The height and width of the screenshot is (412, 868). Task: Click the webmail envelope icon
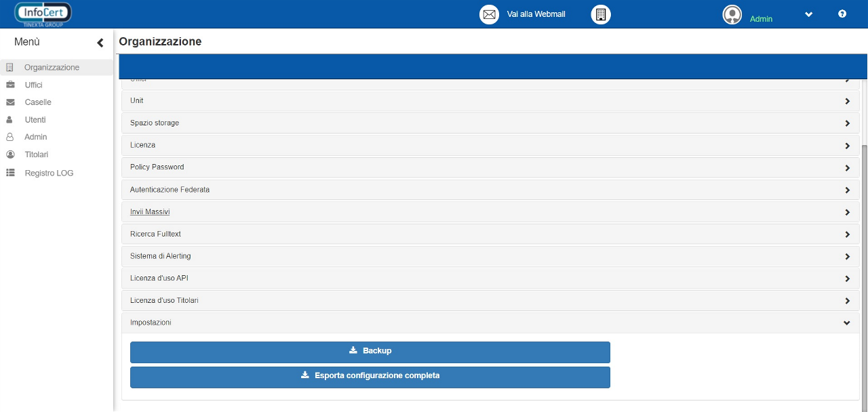click(489, 14)
